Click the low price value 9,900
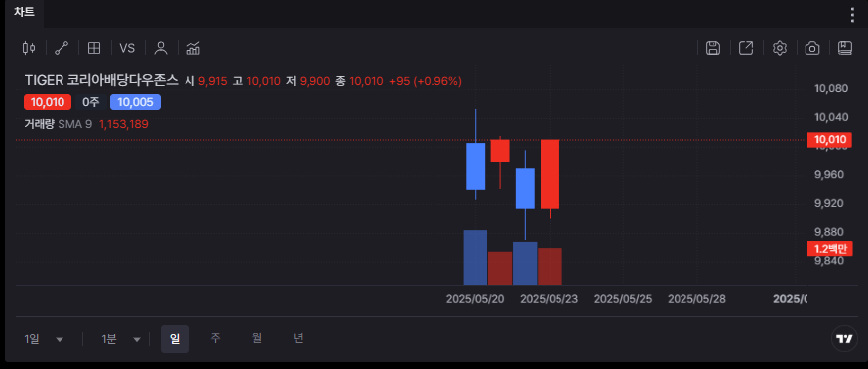Screen dimensions: 868x369 [x=315, y=81]
